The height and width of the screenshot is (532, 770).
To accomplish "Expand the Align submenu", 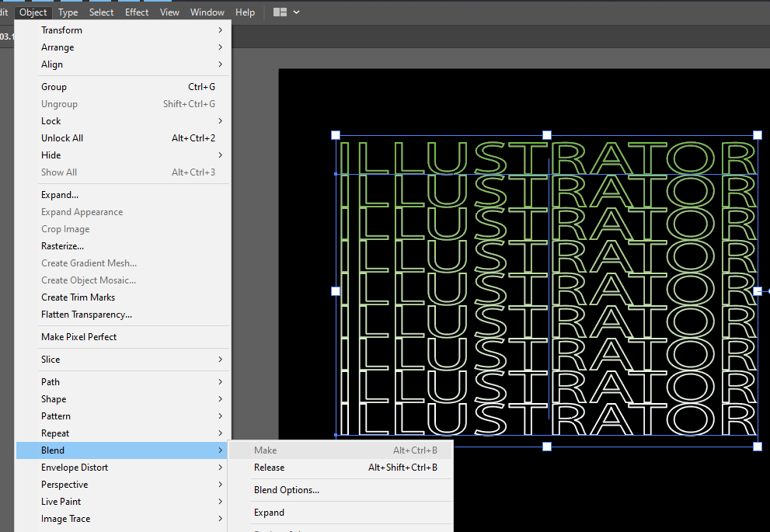I will point(122,64).
